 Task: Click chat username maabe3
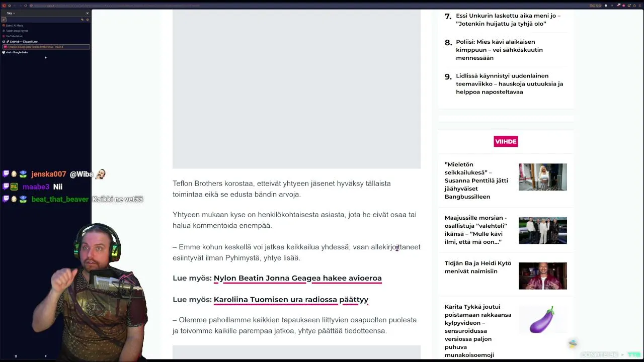36,187
